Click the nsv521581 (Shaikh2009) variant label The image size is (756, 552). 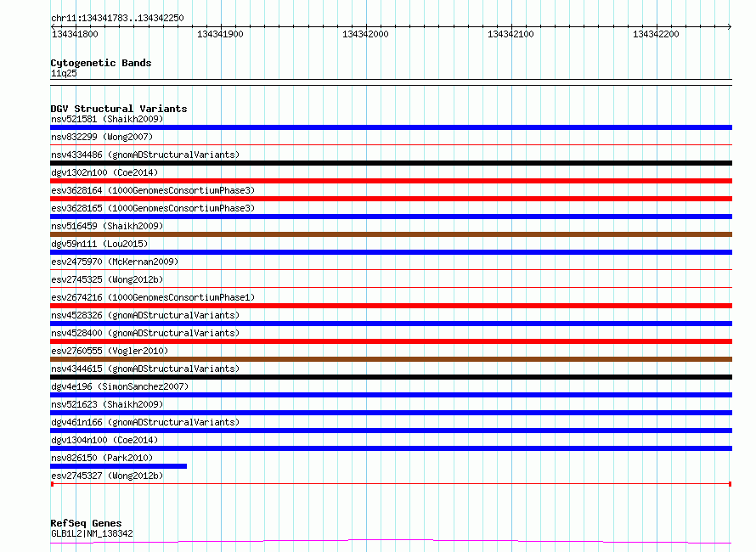[x=107, y=119]
